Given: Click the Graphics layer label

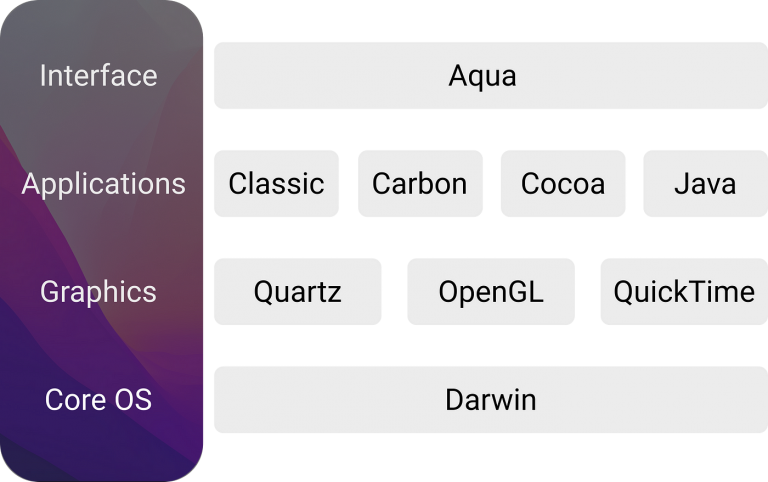Looking at the screenshot, I should pos(98,292).
